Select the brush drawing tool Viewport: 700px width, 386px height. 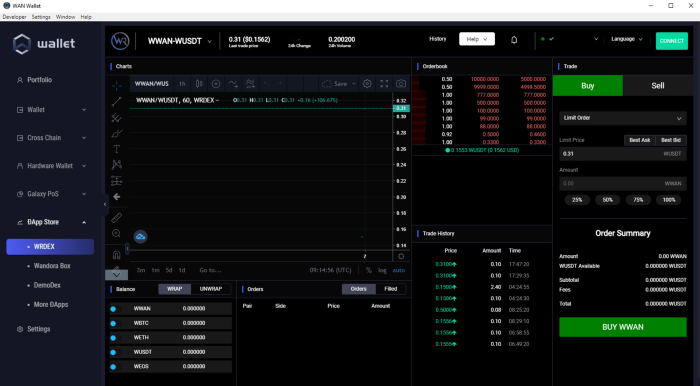click(117, 133)
